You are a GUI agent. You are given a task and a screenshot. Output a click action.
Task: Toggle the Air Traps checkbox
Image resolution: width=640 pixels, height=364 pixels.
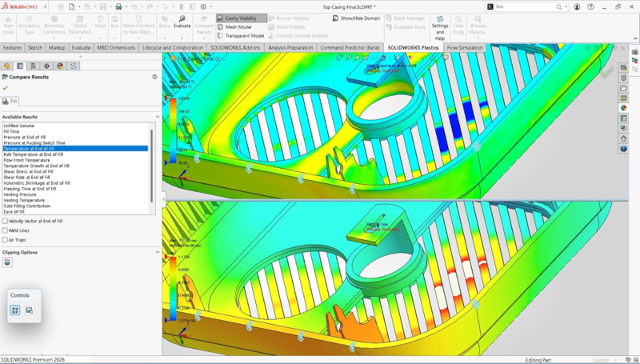pos(6,240)
